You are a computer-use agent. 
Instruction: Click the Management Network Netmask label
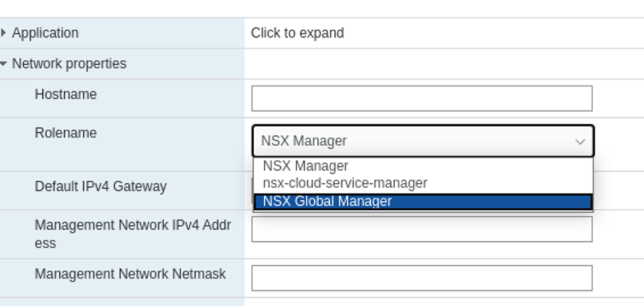tap(130, 274)
